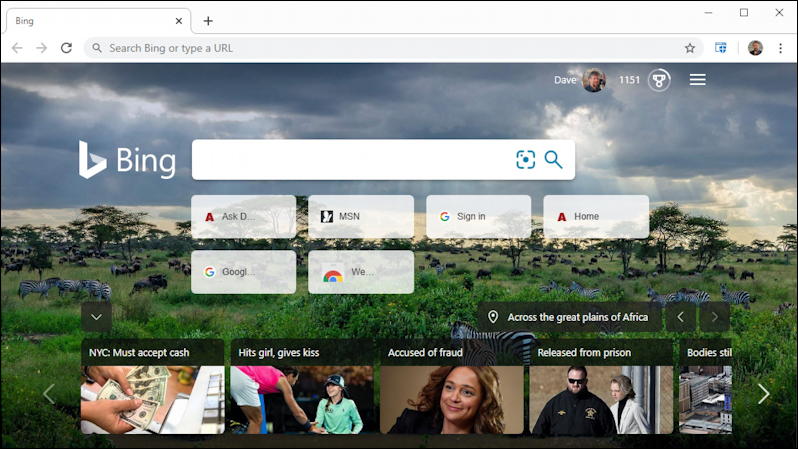Bookmark this page with the star icon
798x449 pixels.
click(x=690, y=48)
